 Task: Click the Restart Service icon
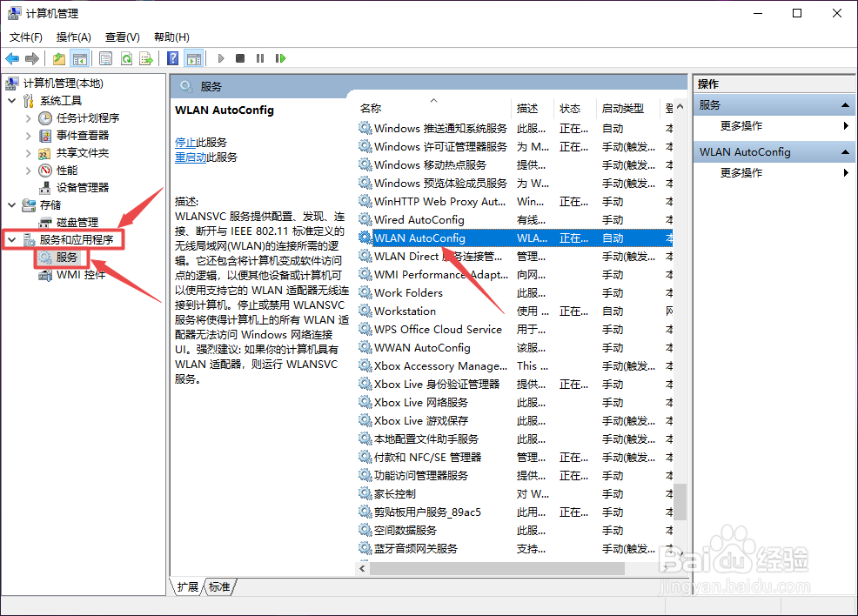point(281,58)
